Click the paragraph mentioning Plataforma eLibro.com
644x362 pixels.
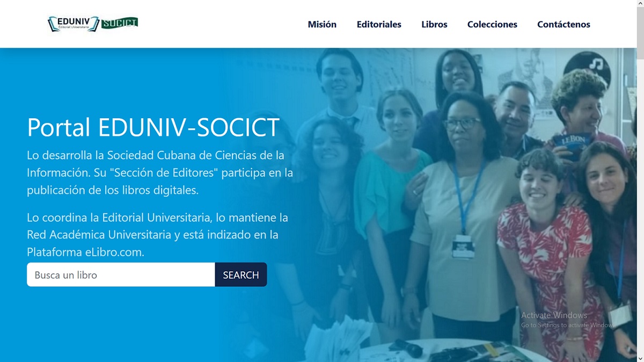pyautogui.click(x=158, y=235)
